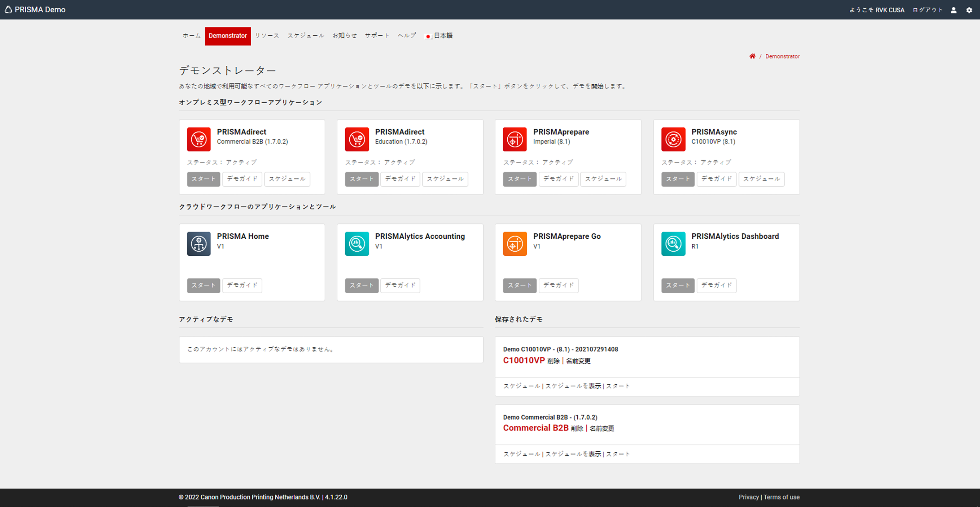Click スケジュール link under C10010VP demo
The width and height of the screenshot is (980, 507).
(522, 386)
